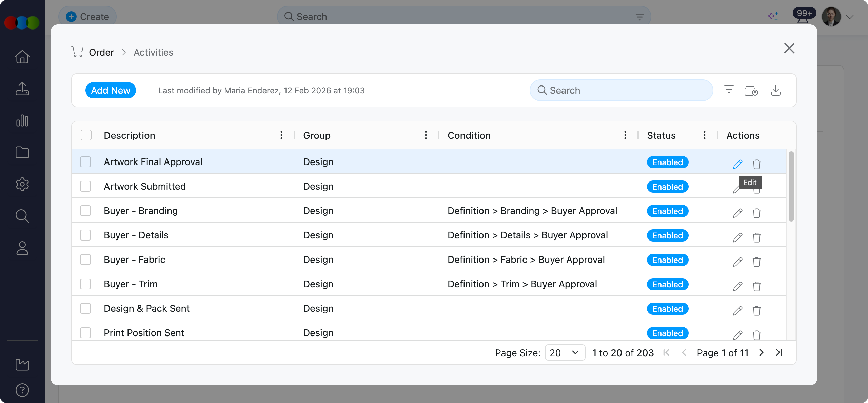Select all rows with the header checkbox
Screen dimensions: 868x403
(86, 135)
